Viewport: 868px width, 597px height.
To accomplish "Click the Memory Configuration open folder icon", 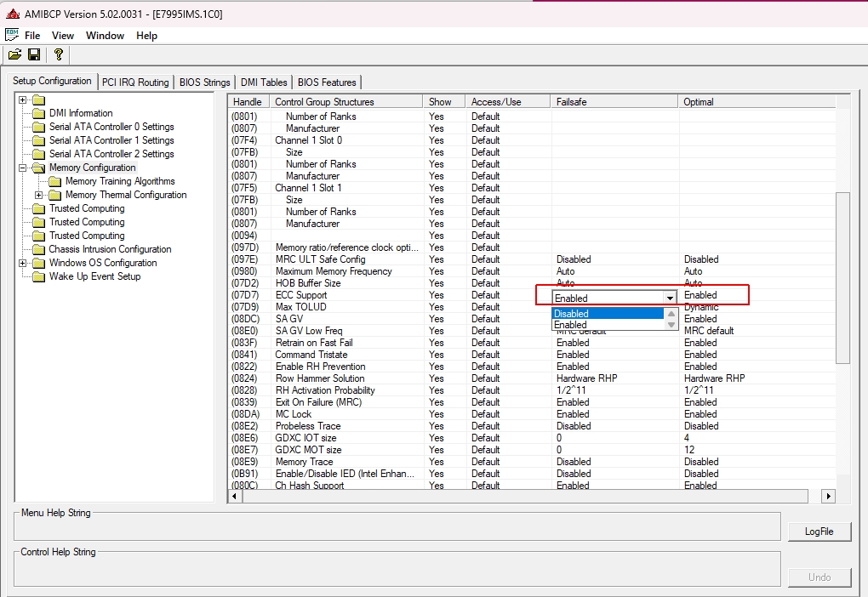I will tap(39, 168).
